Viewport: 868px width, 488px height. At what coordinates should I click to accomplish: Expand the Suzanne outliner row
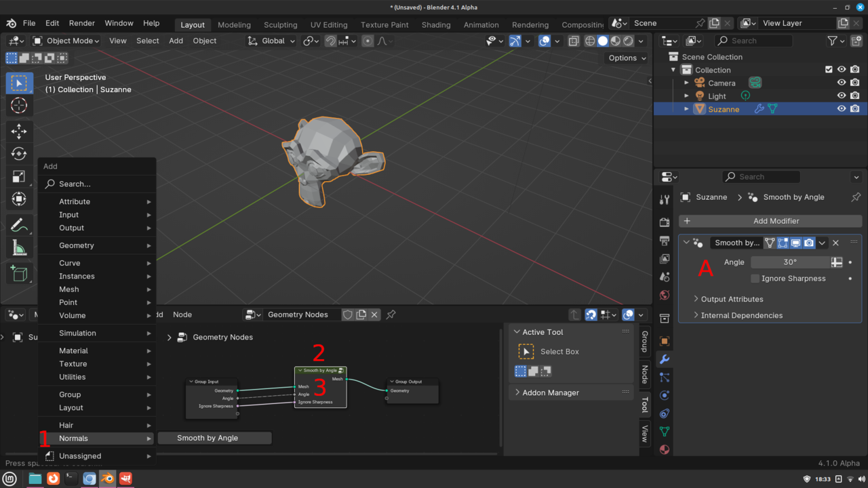(x=686, y=109)
